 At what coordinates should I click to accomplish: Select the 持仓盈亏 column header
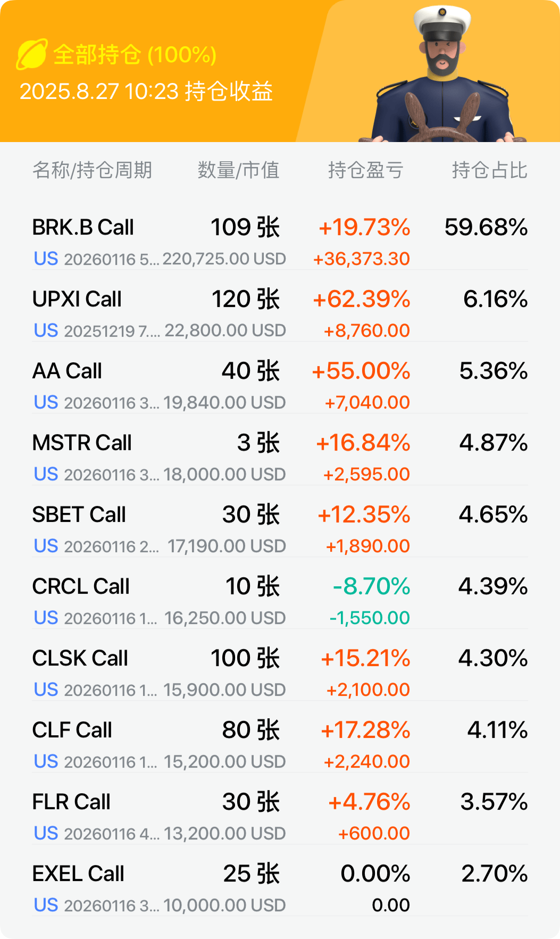(365, 170)
